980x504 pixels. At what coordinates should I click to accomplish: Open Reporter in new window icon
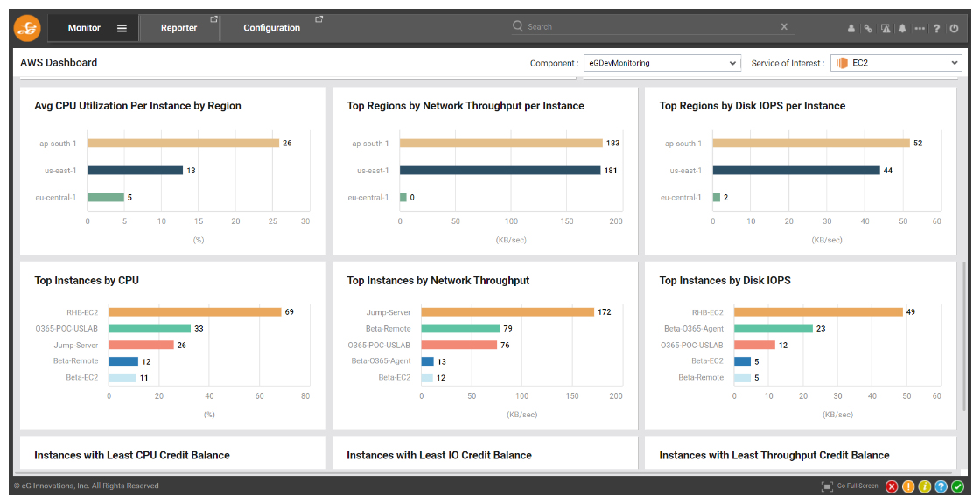coord(213,19)
